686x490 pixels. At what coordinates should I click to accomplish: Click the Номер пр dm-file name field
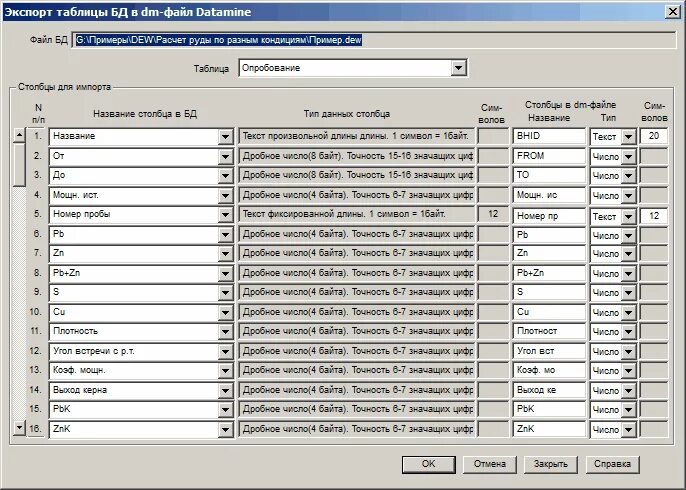[x=549, y=215]
